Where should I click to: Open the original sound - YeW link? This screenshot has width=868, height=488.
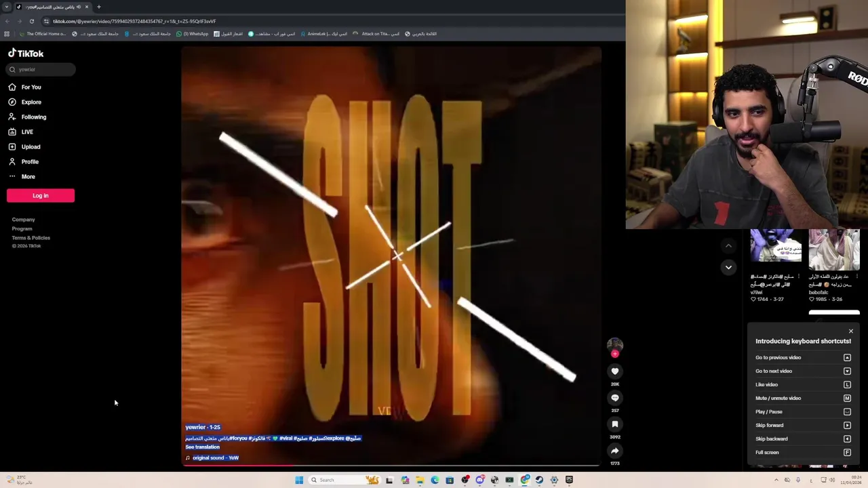point(215,458)
